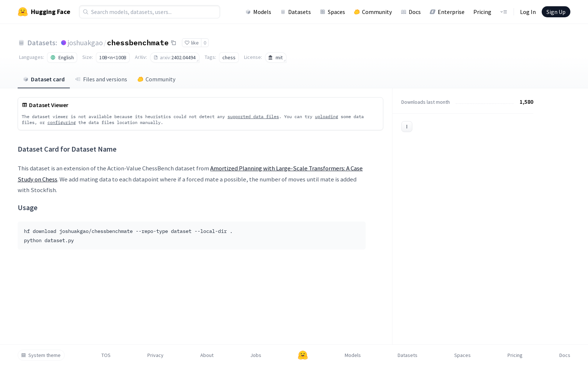Select the English language tag

pos(62,57)
